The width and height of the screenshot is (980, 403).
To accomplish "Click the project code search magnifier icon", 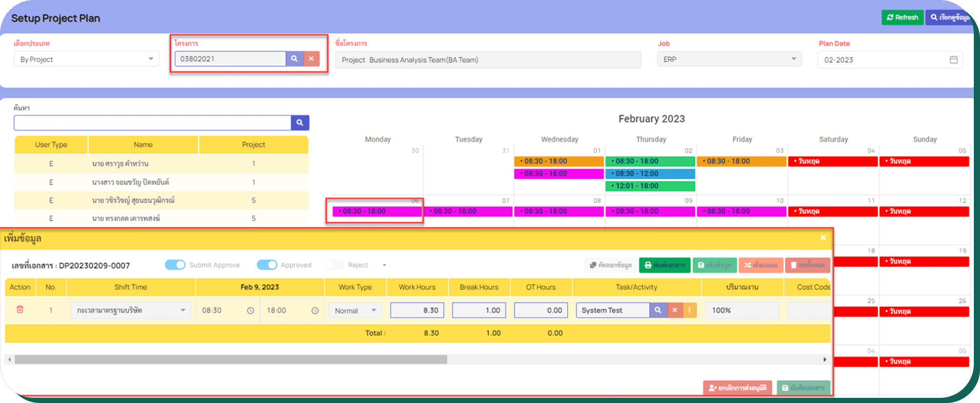I will tap(294, 59).
